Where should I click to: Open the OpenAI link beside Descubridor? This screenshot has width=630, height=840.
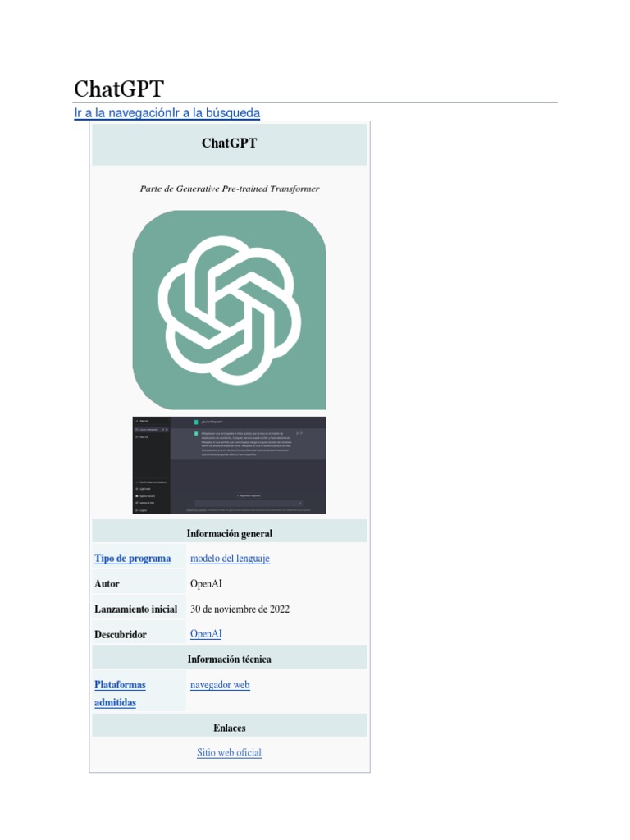[206, 634]
